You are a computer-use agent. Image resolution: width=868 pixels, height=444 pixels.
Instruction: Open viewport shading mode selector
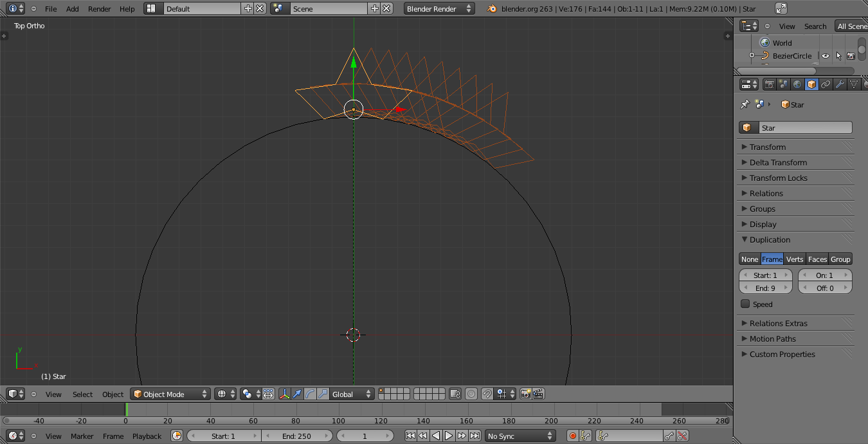tap(225, 394)
